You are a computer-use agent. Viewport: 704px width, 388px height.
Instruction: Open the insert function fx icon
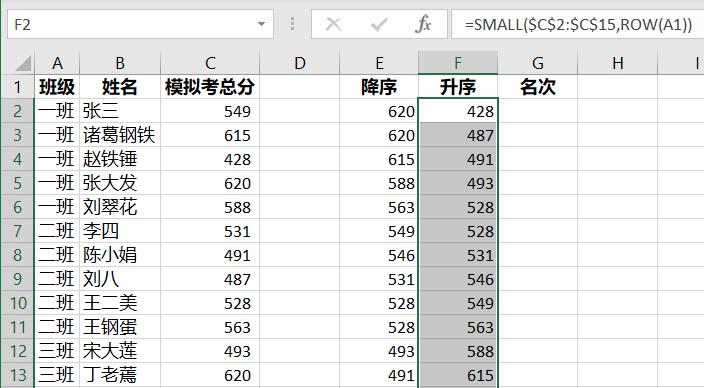[x=423, y=24]
